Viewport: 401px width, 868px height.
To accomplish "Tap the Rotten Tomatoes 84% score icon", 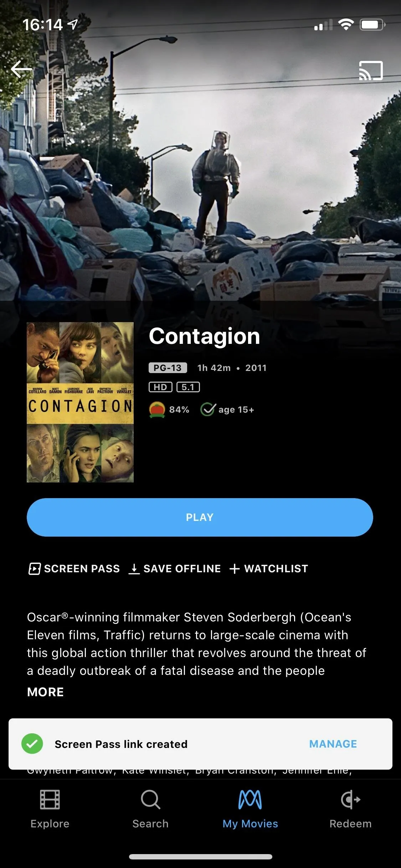I will click(157, 409).
